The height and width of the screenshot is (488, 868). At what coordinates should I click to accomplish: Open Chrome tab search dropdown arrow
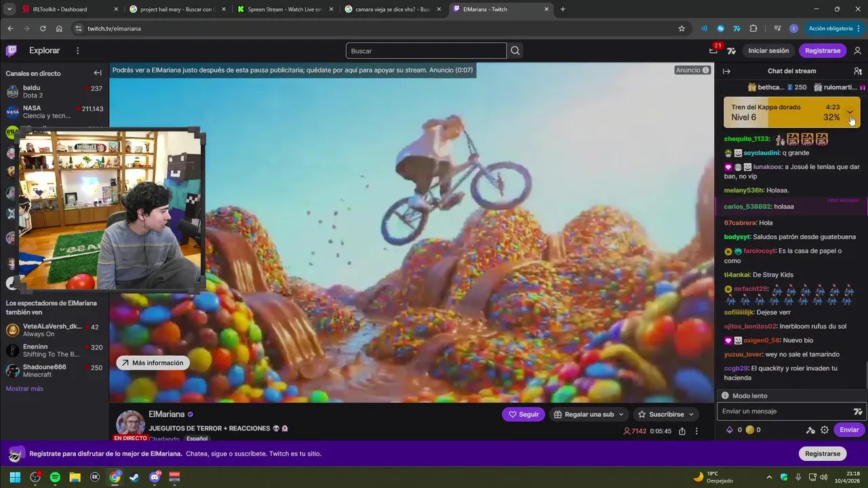[9, 9]
